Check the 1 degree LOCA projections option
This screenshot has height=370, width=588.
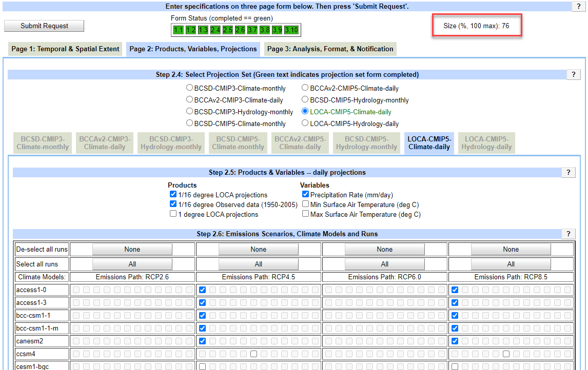coord(173,213)
